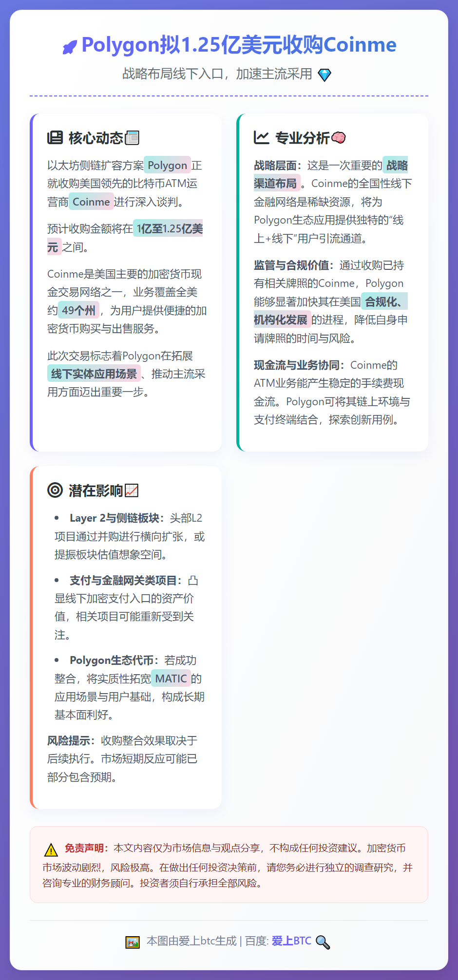Image resolution: width=458 pixels, height=980 pixels.
Task: Click the 潜在影响 section heading
Action: pyautogui.click(x=96, y=490)
